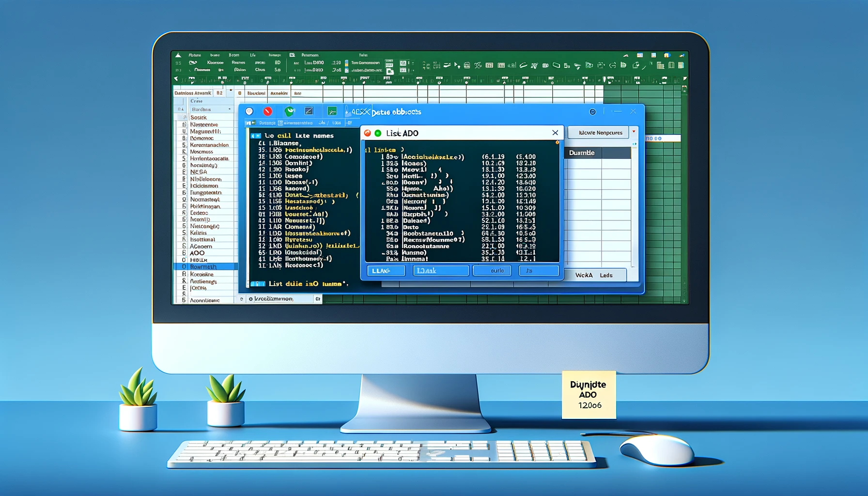Click the column chart icon in the ribbon
The width and height of the screenshot is (868, 496).
point(660,65)
